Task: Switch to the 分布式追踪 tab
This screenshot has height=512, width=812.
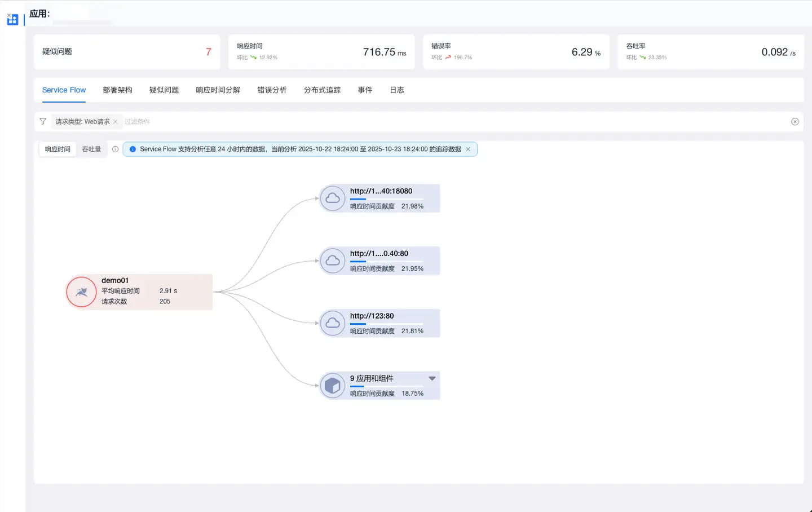Action: click(x=322, y=90)
